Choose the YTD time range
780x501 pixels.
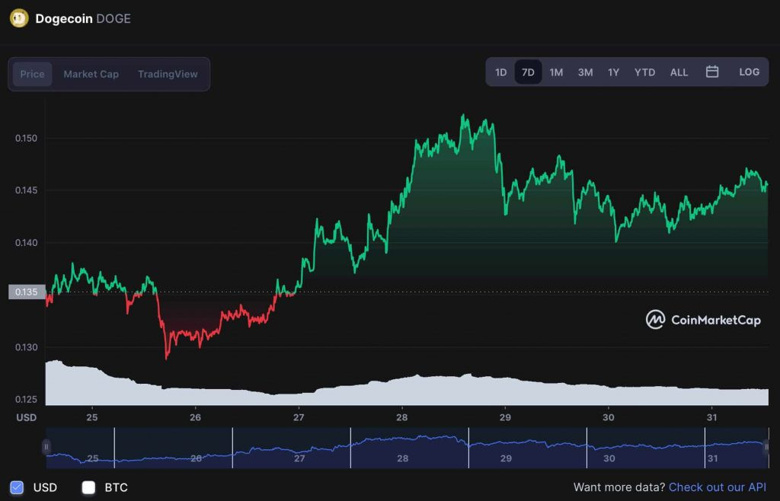(645, 72)
